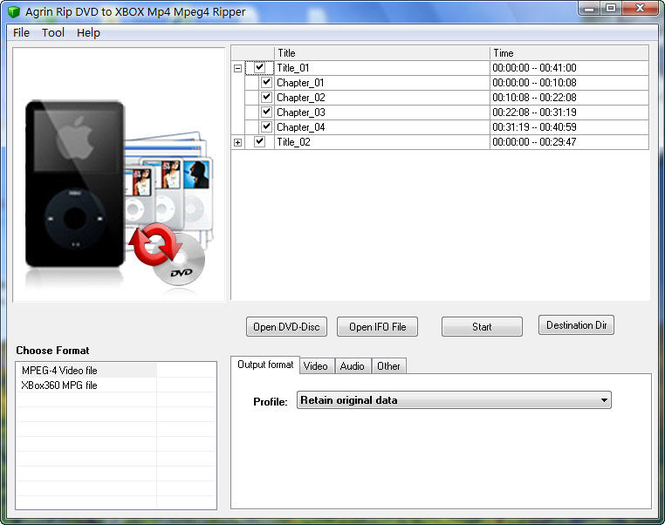Click the Time column header
Viewport: 665px width, 525px height.
tap(569, 53)
